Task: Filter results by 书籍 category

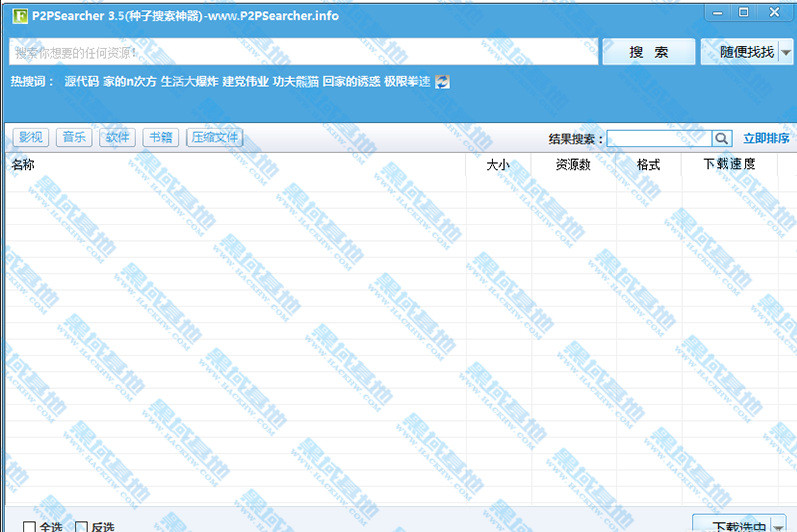Action: coord(161,137)
